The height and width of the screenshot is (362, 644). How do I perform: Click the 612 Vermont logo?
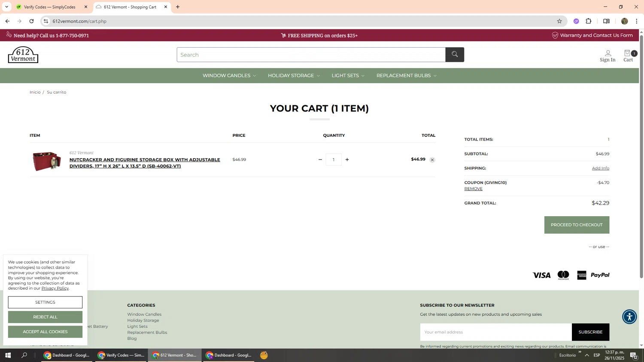pyautogui.click(x=23, y=54)
